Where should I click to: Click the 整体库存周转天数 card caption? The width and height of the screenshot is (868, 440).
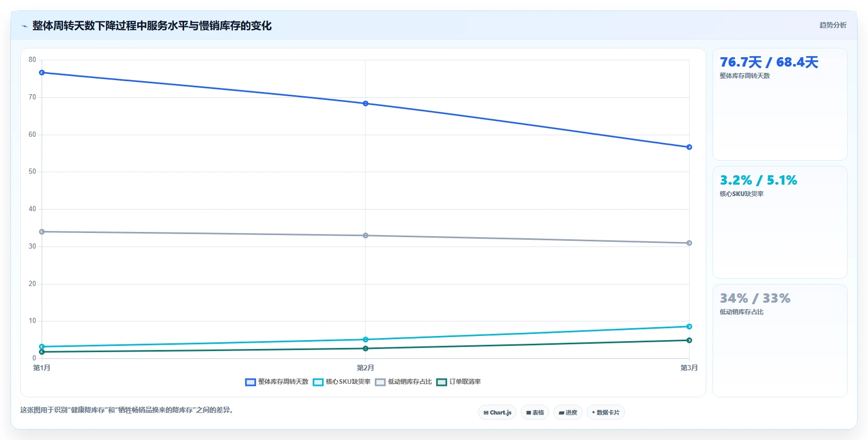[745, 76]
